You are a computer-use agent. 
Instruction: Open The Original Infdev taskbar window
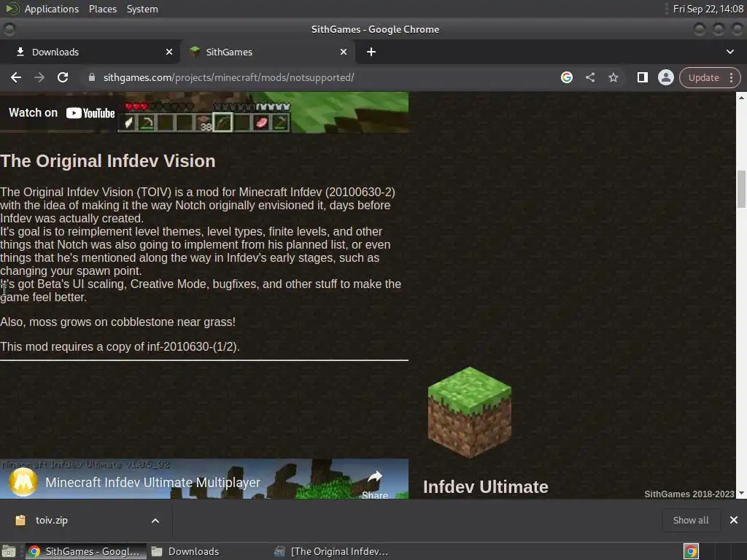[332, 551]
